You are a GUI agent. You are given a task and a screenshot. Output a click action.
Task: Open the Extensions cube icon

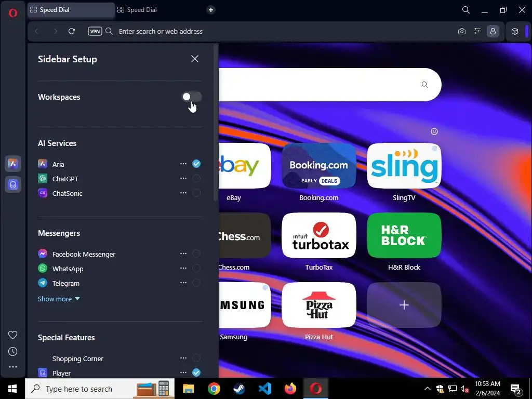tap(515, 31)
